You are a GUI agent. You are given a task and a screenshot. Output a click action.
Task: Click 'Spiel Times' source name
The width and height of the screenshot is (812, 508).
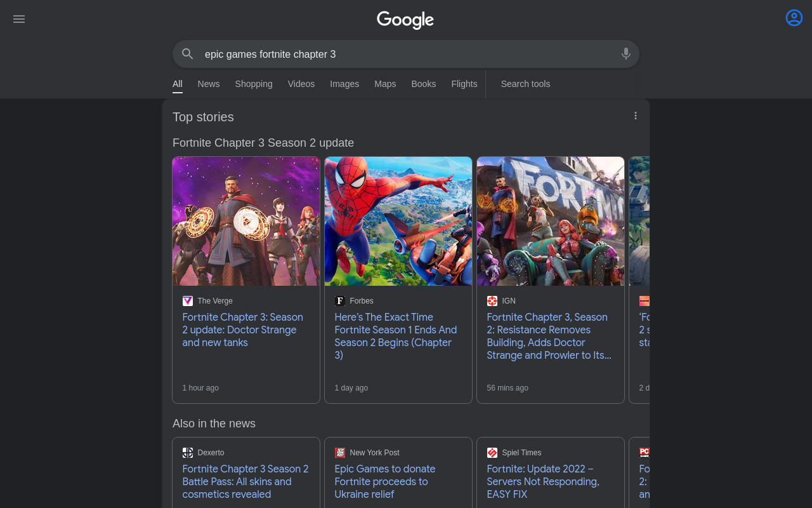[x=521, y=453]
